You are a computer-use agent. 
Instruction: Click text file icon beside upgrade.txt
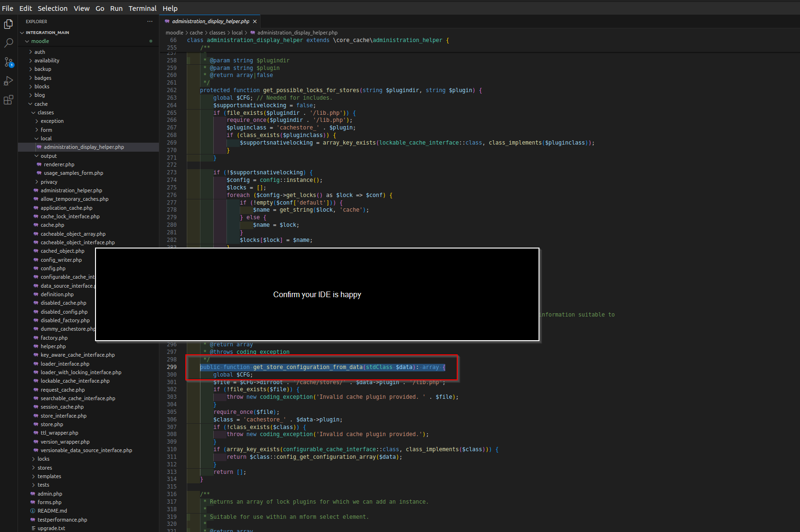click(33, 528)
